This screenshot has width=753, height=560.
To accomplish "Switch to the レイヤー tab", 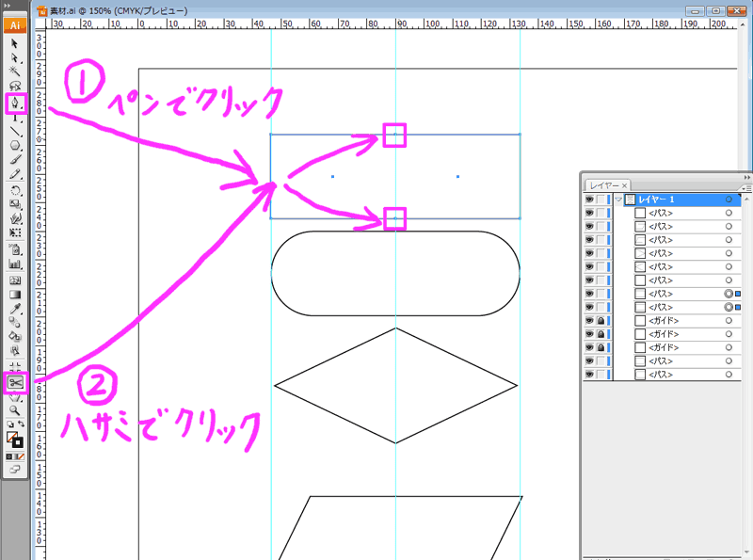I will tap(607, 184).
